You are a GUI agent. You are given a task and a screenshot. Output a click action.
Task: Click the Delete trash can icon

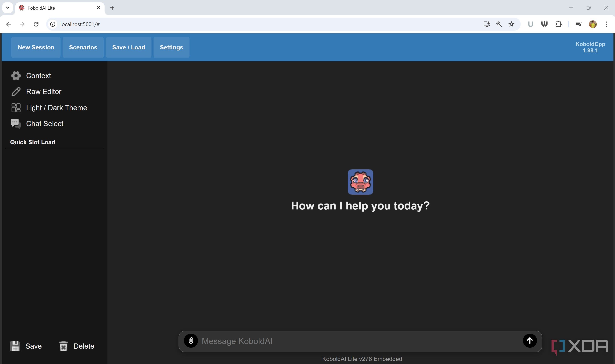click(x=63, y=346)
